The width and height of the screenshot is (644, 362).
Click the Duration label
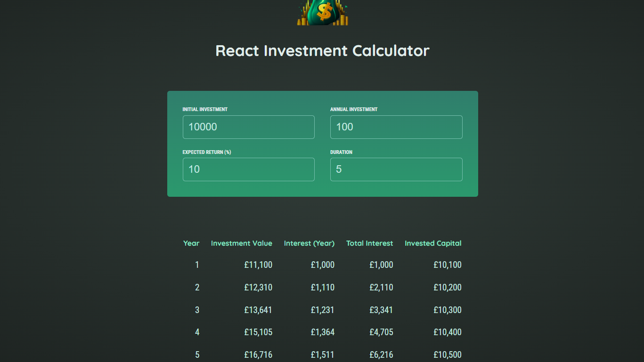click(x=341, y=152)
